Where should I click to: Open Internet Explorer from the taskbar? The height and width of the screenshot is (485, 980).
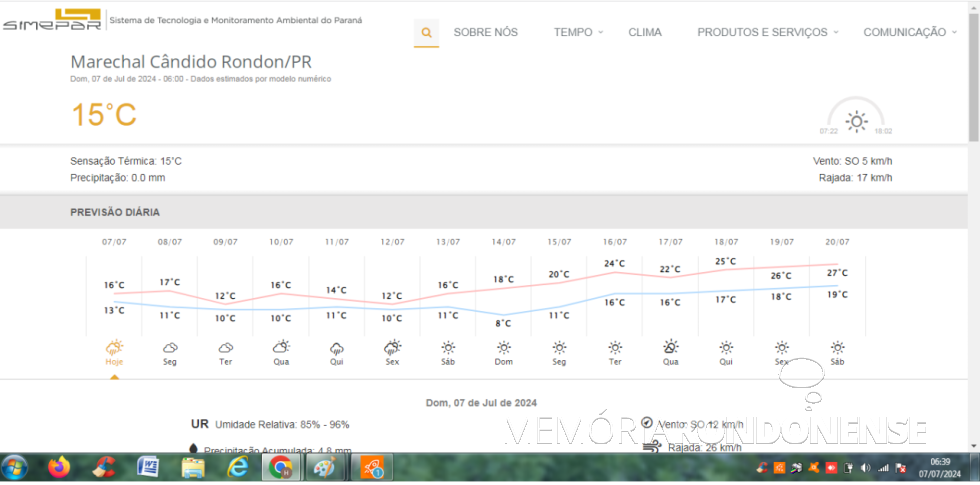click(x=238, y=467)
